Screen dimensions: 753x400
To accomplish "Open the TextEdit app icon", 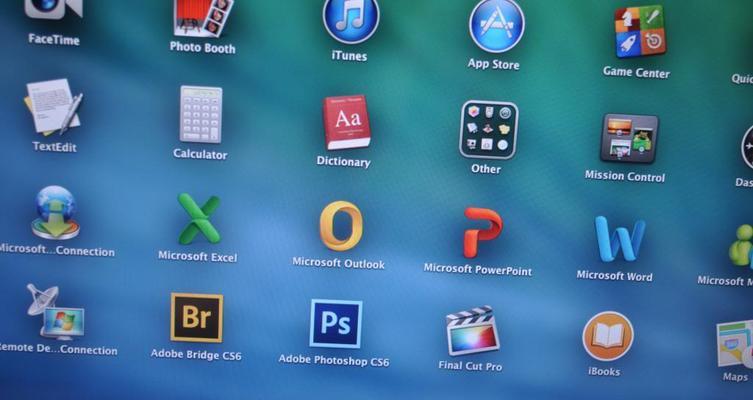I will tap(54, 107).
